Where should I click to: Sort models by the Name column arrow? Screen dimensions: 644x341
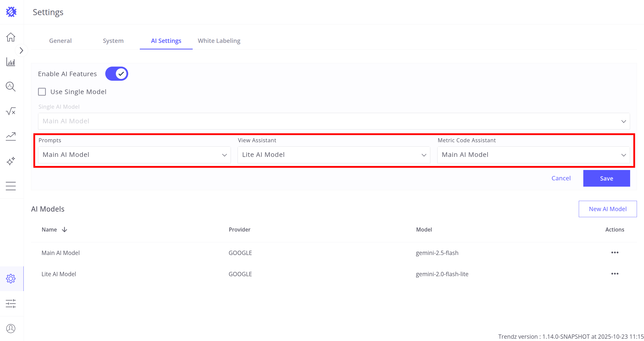coord(64,230)
